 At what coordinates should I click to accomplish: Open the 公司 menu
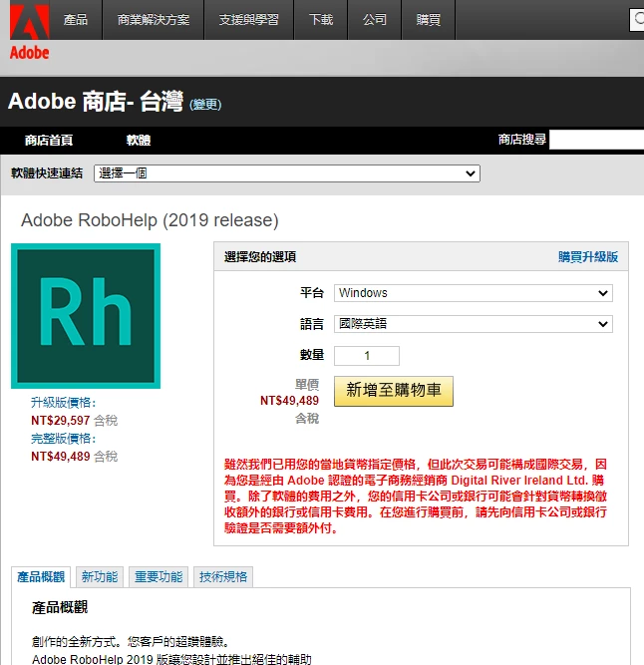tap(375, 20)
